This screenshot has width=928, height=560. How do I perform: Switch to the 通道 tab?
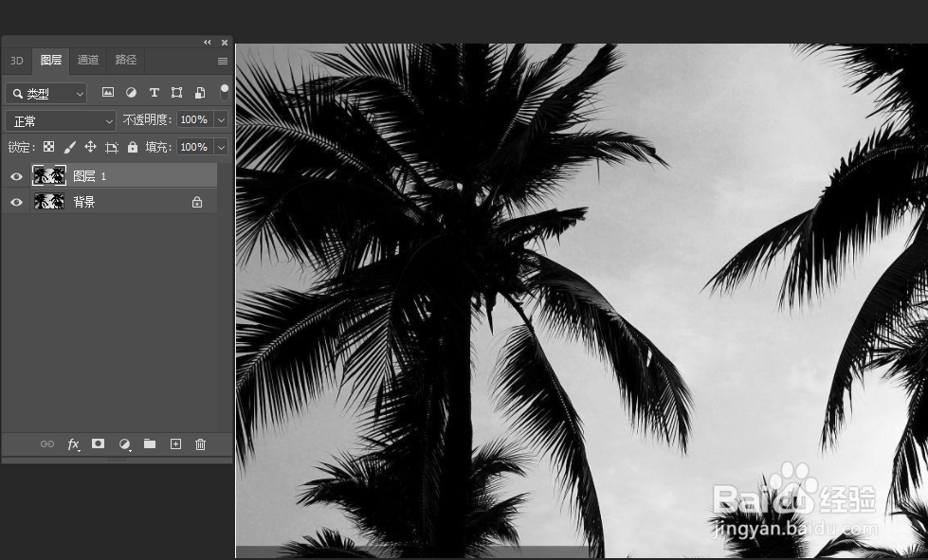(x=88, y=60)
